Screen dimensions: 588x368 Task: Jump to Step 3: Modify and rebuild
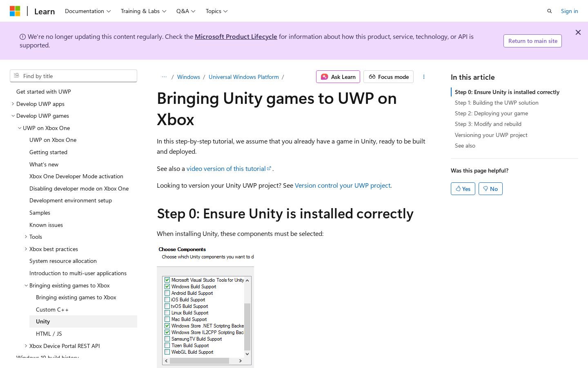[x=488, y=124]
